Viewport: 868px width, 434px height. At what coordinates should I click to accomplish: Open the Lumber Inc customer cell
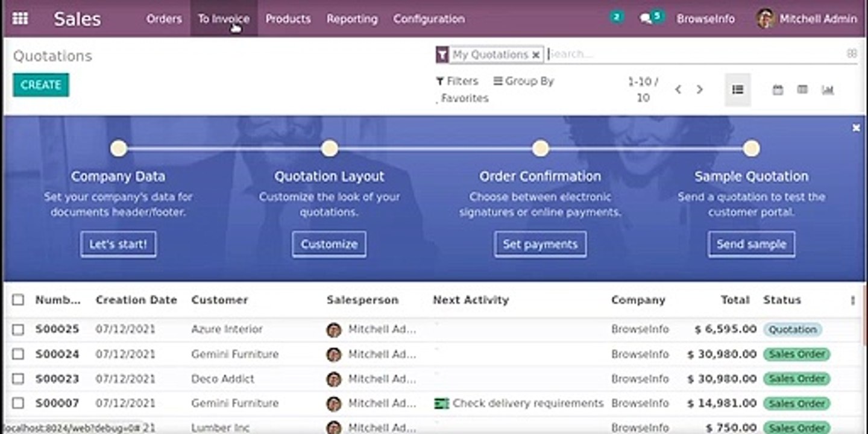pyautogui.click(x=221, y=428)
